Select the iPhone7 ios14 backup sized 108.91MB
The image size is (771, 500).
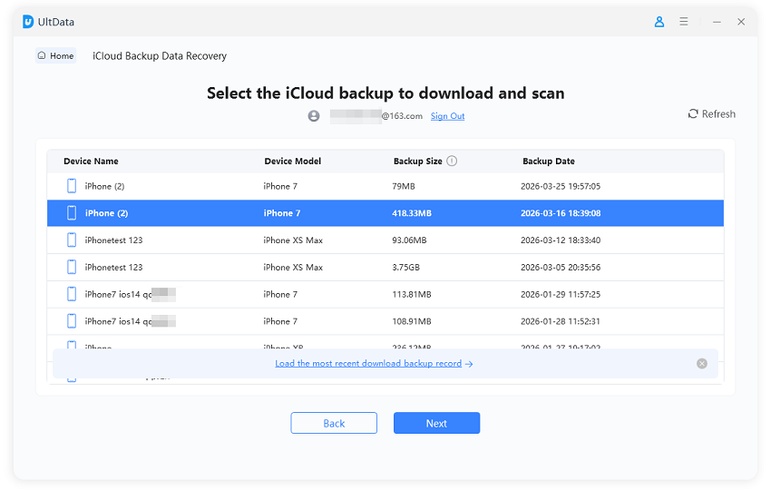(385, 321)
